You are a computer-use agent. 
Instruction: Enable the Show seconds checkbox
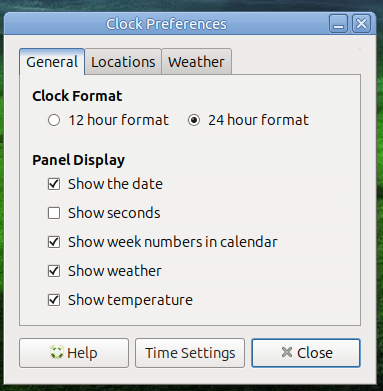click(54, 213)
